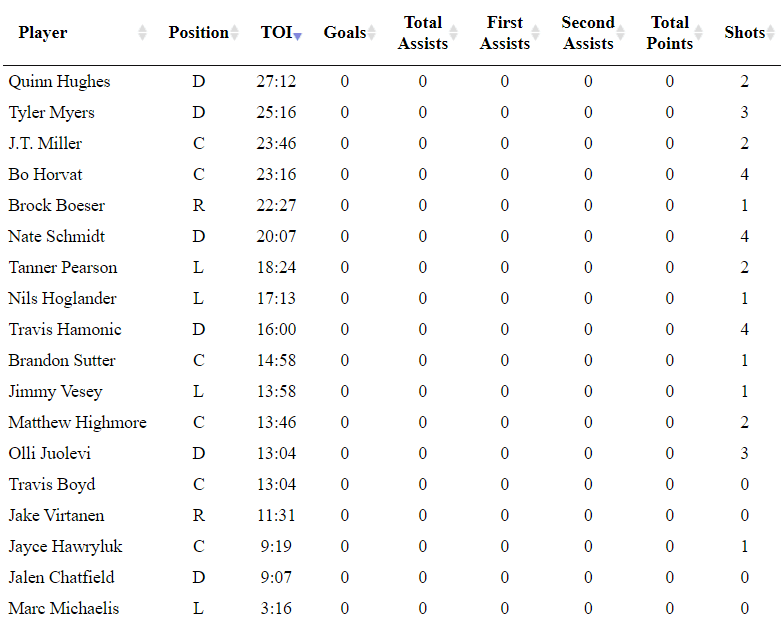The height and width of the screenshot is (626, 781).
Task: Sort table by Position column header
Action: tap(198, 33)
